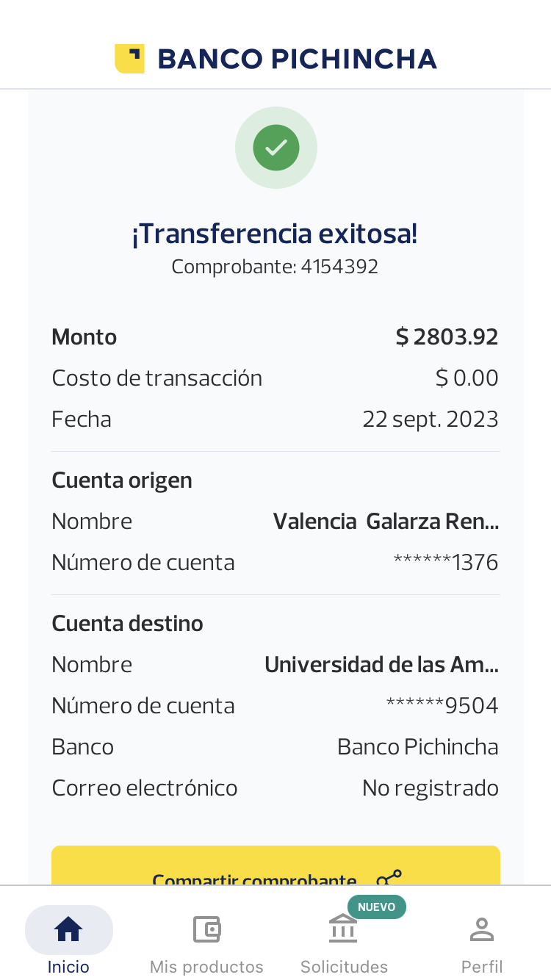Tap the origin account number ending 1376

pyautogui.click(x=446, y=563)
